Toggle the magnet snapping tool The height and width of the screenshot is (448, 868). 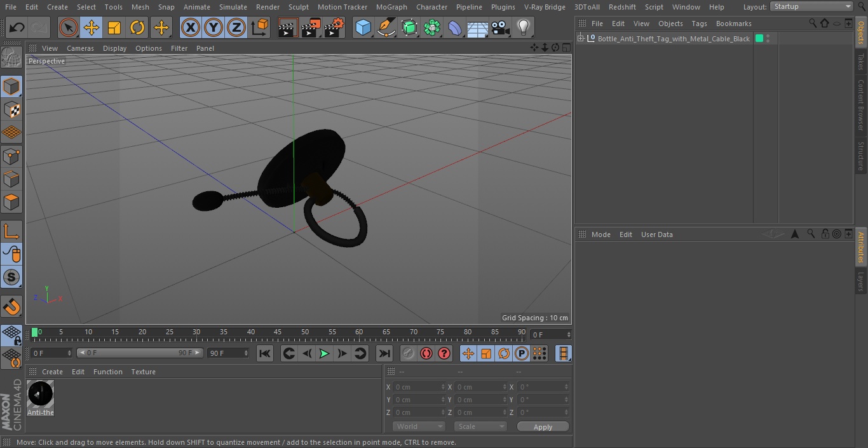coord(11,307)
